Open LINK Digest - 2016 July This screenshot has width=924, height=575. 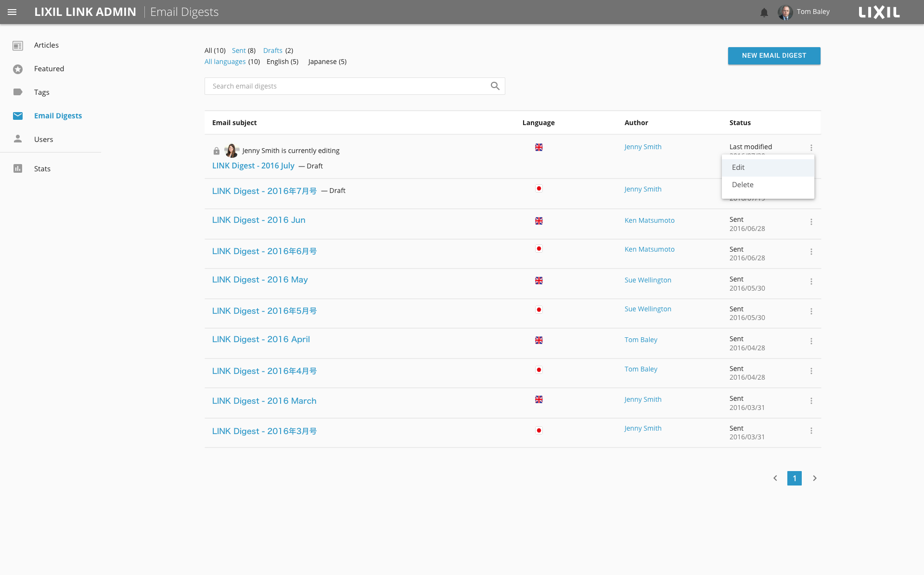click(x=253, y=166)
